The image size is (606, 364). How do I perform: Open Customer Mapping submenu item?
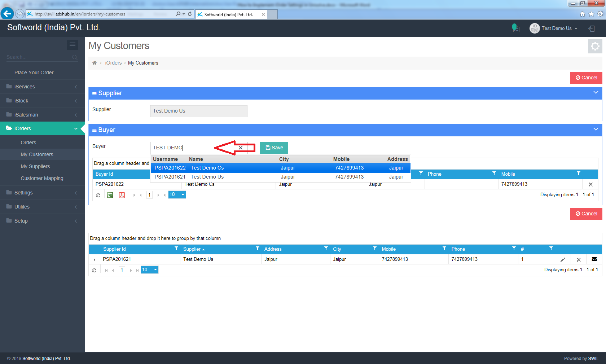click(42, 178)
